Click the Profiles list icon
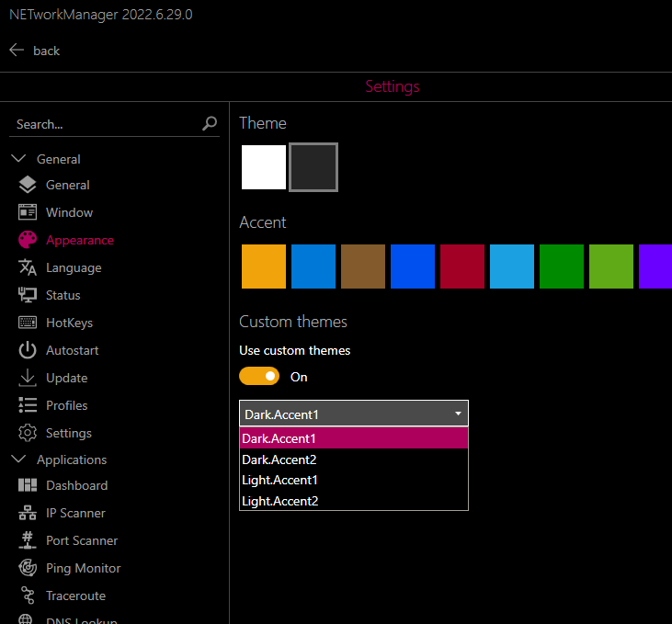Image resolution: width=672 pixels, height=624 pixels. (28, 405)
